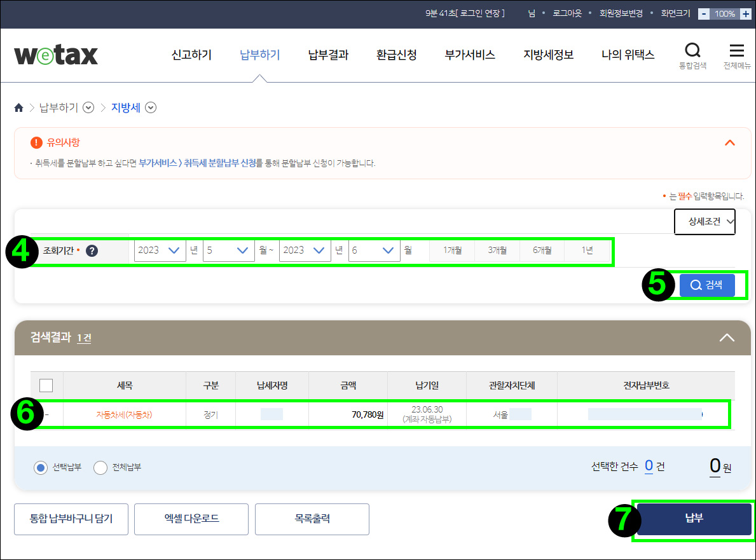
Task: Collapse the 유의사항 notice panel chevron
Action: coord(729,143)
